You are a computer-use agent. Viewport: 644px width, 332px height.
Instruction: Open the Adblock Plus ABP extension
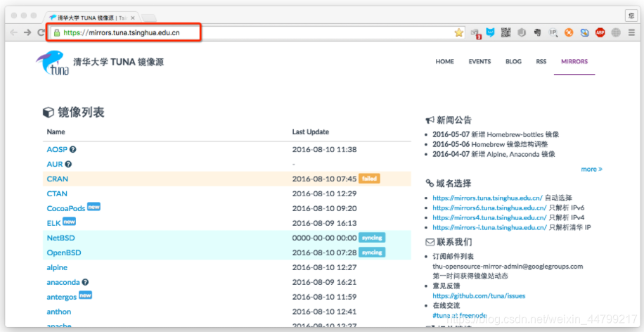click(600, 32)
